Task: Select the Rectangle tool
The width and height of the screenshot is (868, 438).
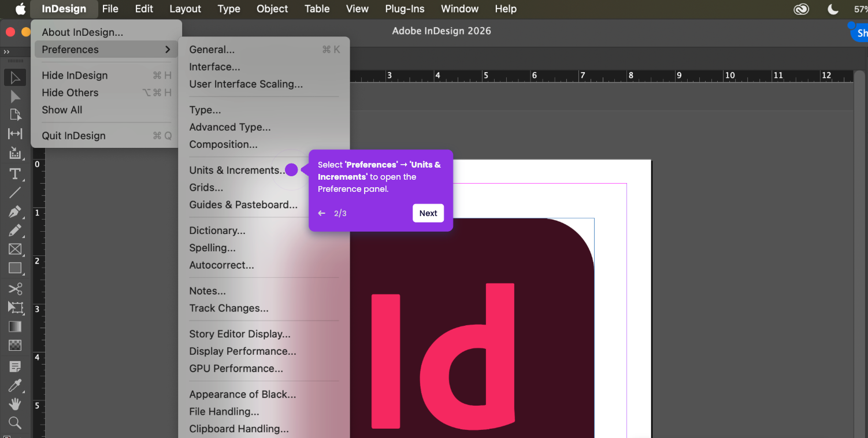Action: click(x=15, y=268)
